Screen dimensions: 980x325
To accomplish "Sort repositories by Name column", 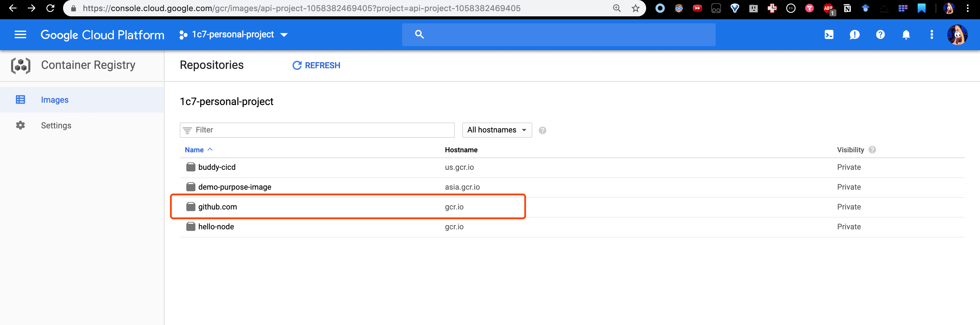I will (x=194, y=150).
